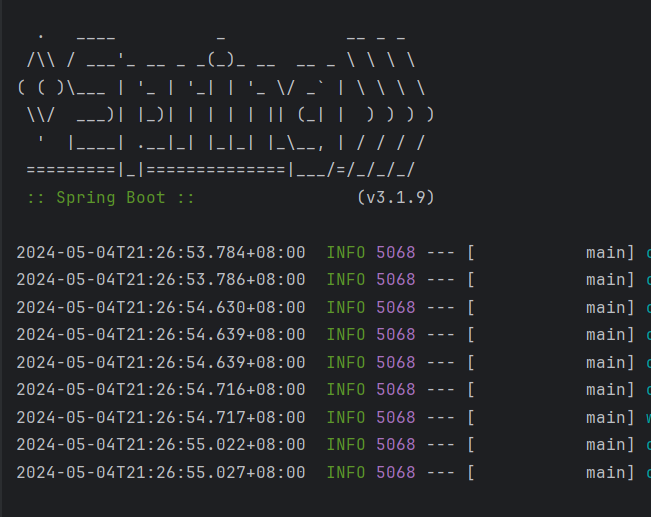Click process ID 5068 on the 54.717 line

click(x=395, y=417)
